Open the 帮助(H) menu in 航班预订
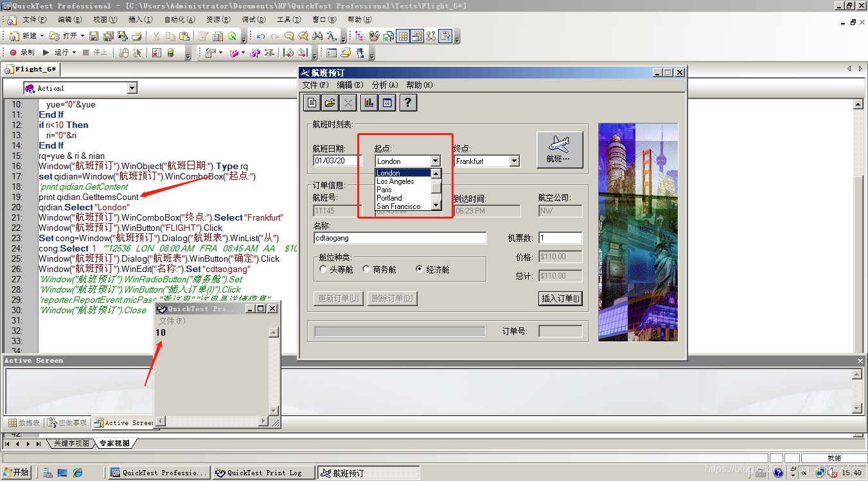This screenshot has height=481, width=868. [x=420, y=85]
